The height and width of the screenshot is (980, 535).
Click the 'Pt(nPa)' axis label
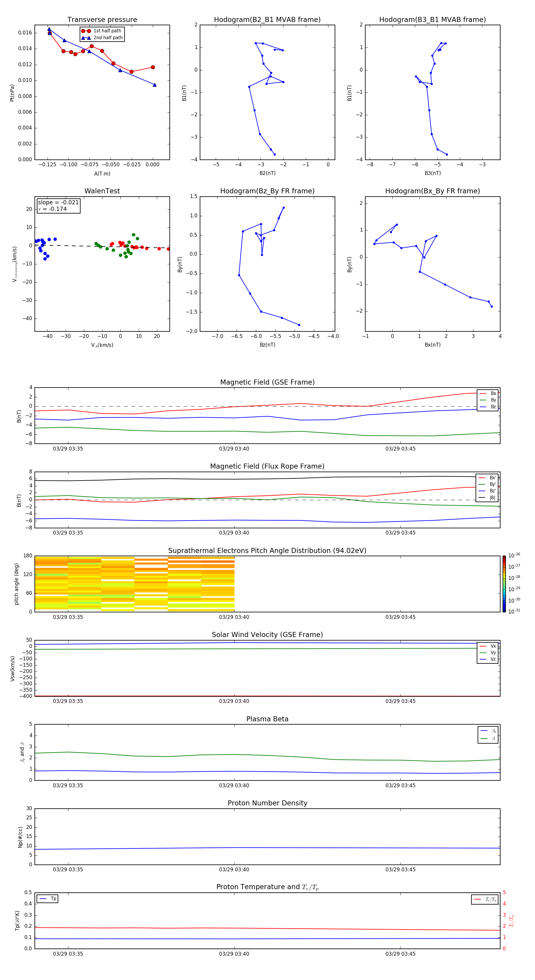pos(12,92)
